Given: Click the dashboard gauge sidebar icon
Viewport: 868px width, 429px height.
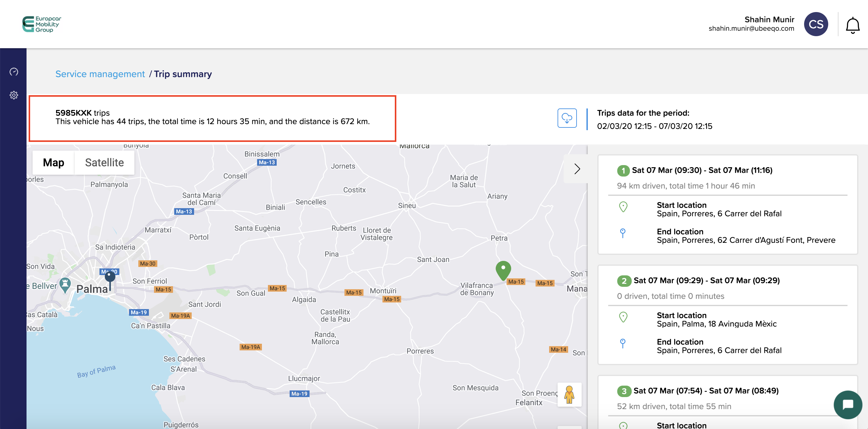Looking at the screenshot, I should [14, 71].
